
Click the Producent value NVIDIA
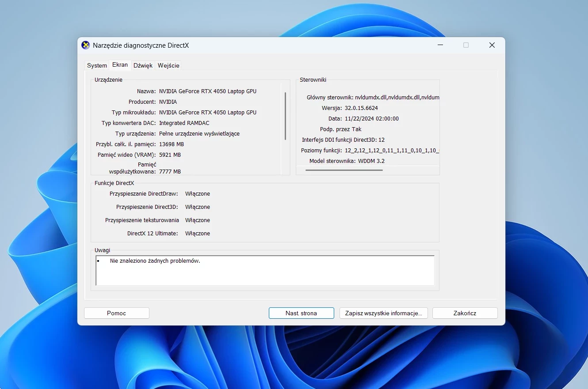(x=168, y=102)
